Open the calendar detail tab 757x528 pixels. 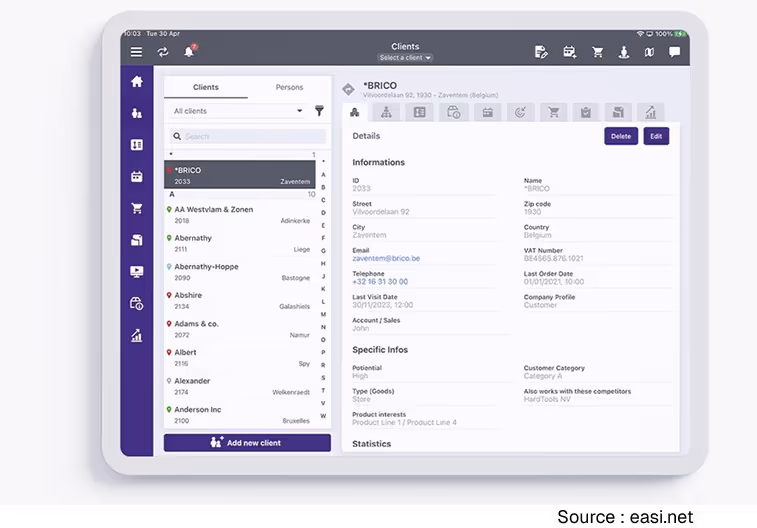coord(488,112)
